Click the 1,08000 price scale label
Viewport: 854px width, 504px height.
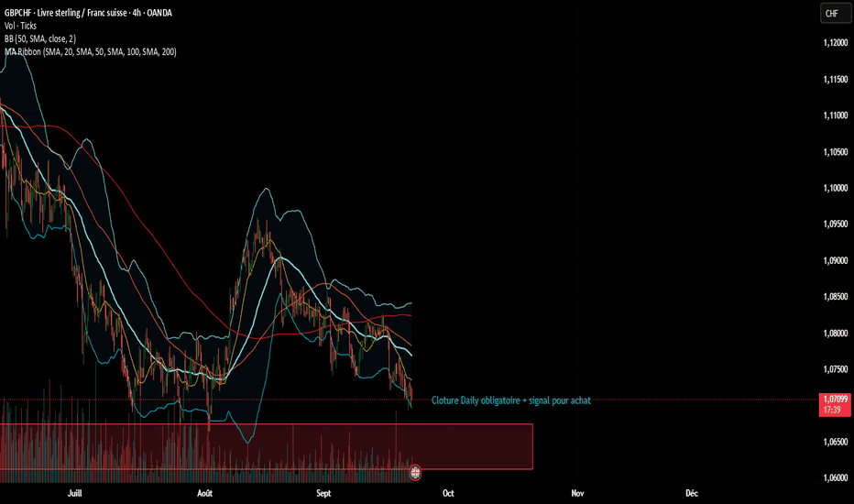(x=836, y=334)
